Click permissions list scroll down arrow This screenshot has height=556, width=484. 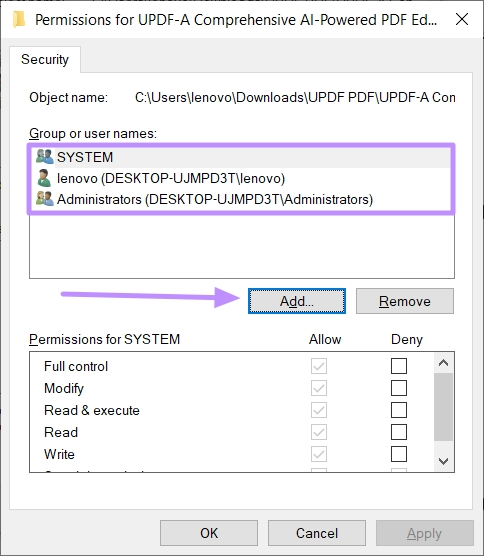444,461
